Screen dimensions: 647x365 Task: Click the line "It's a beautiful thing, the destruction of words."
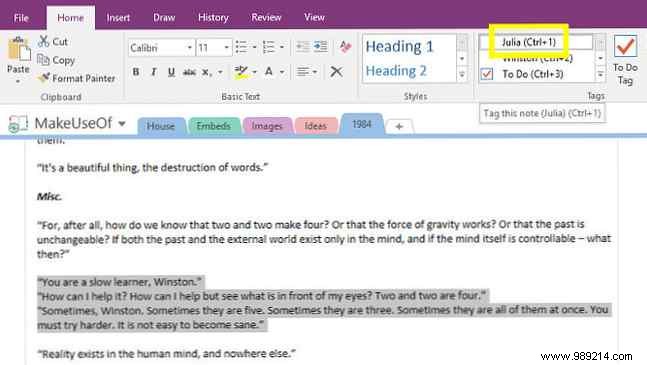click(x=152, y=167)
